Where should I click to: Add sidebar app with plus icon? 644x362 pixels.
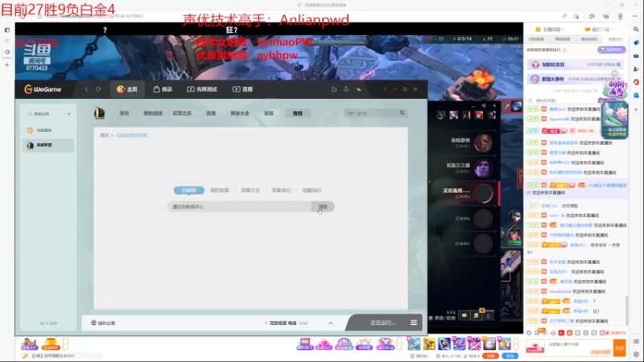point(636,109)
